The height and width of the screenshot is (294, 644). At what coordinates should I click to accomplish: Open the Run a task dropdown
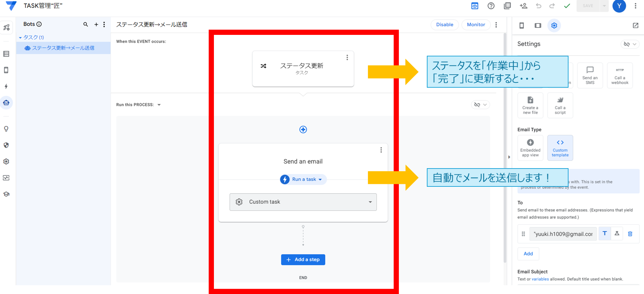tap(303, 179)
